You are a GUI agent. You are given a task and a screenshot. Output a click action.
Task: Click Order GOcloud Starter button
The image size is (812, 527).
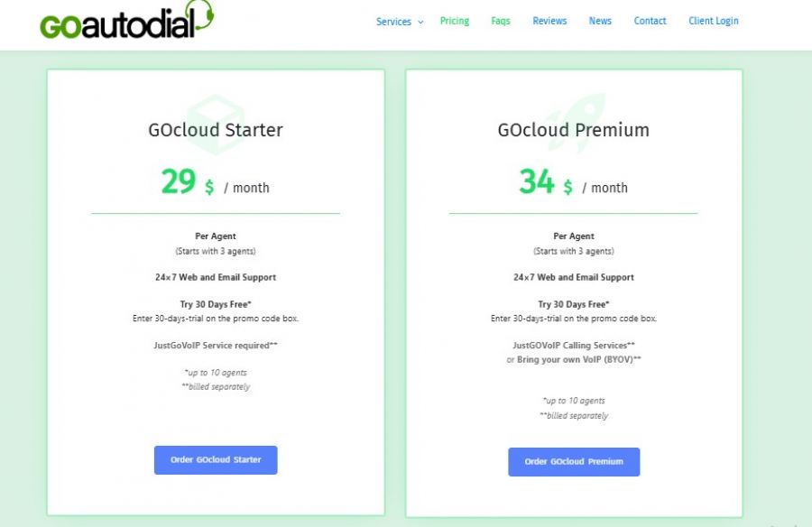(216, 459)
